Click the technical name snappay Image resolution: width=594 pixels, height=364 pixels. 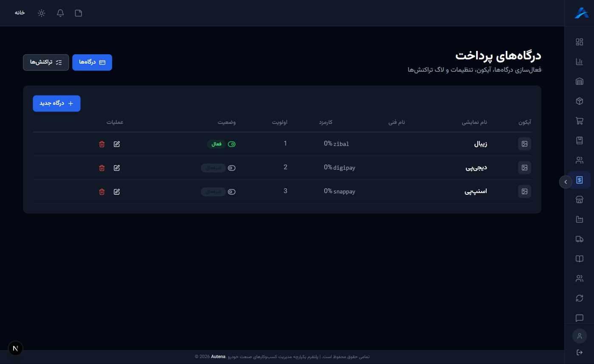click(345, 192)
